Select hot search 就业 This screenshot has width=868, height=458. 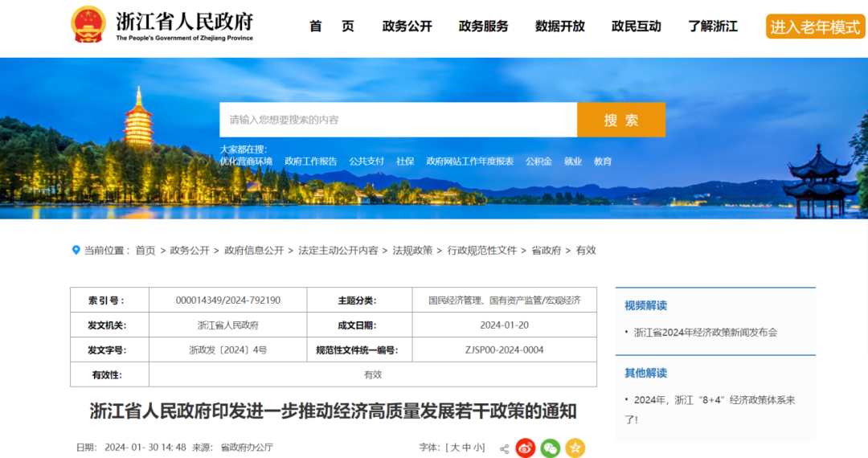[573, 161]
